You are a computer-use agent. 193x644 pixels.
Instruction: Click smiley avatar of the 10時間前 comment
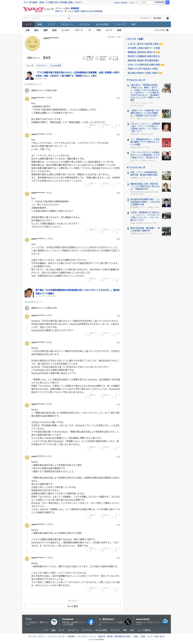tap(27, 526)
